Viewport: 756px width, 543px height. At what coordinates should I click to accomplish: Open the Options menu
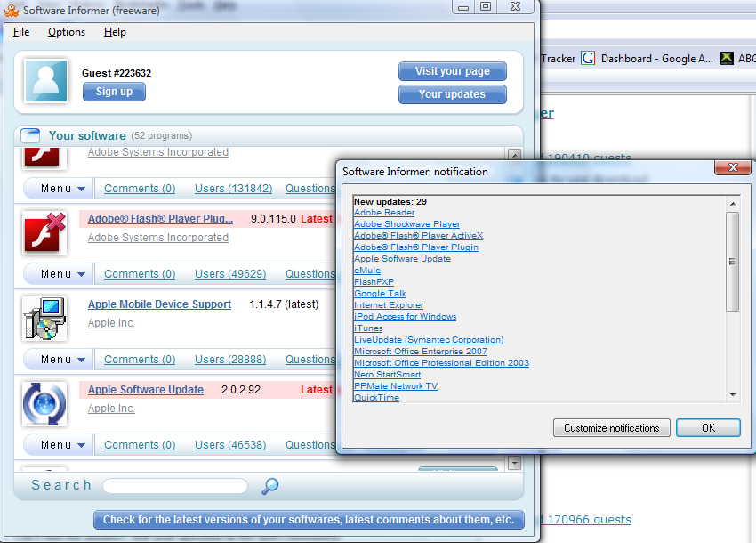[x=67, y=32]
